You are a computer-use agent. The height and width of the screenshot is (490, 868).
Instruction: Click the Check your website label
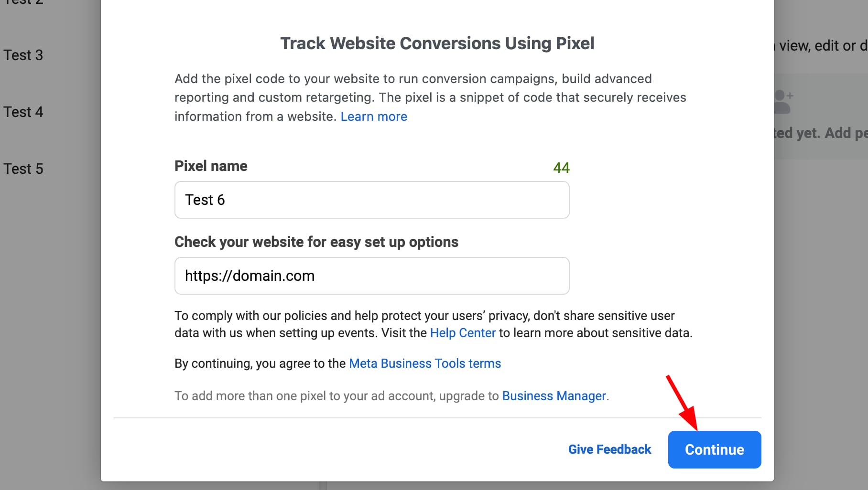(x=316, y=242)
